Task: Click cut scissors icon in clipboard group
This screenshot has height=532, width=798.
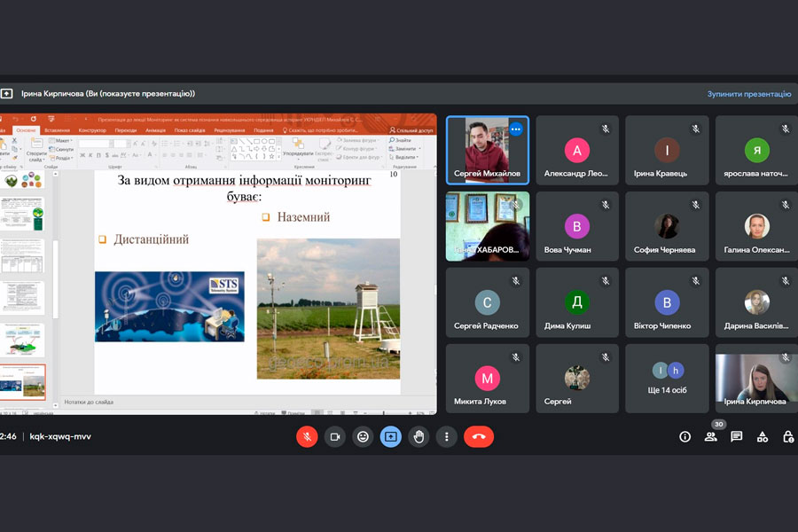Action: [x=15, y=140]
